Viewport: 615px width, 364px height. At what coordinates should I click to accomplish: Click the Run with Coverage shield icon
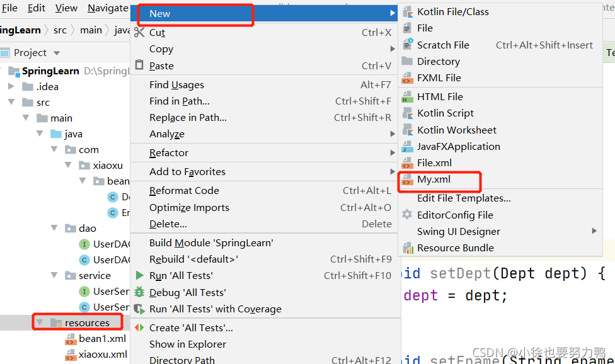pos(139,309)
